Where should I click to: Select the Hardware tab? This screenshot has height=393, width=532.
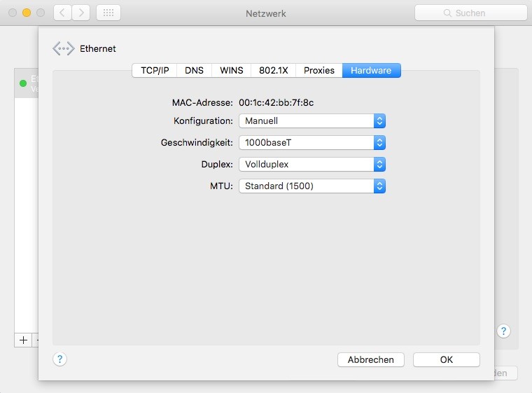coord(371,70)
